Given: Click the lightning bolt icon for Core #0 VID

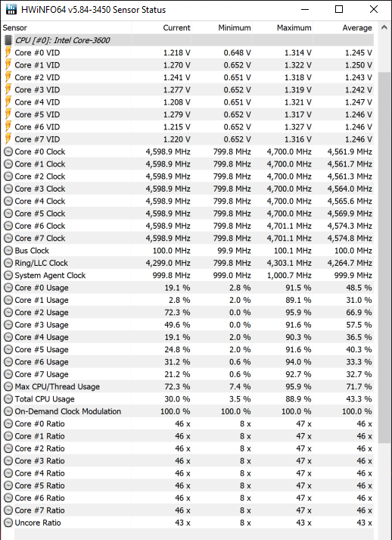Looking at the screenshot, I should (8, 53).
